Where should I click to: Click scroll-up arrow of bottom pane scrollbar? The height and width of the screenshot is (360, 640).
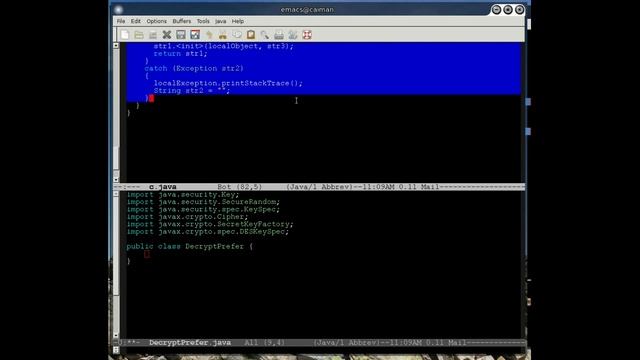[116, 194]
